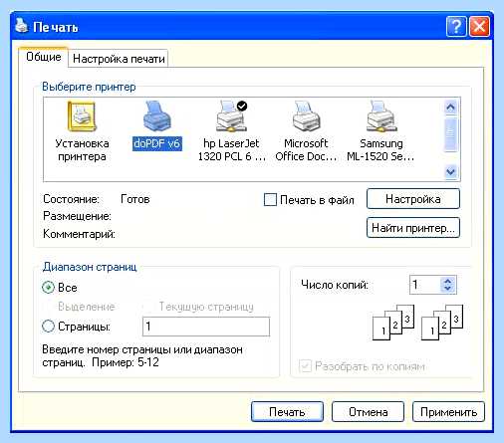Toggle the Разобрать по копиям checkbox

click(x=305, y=366)
